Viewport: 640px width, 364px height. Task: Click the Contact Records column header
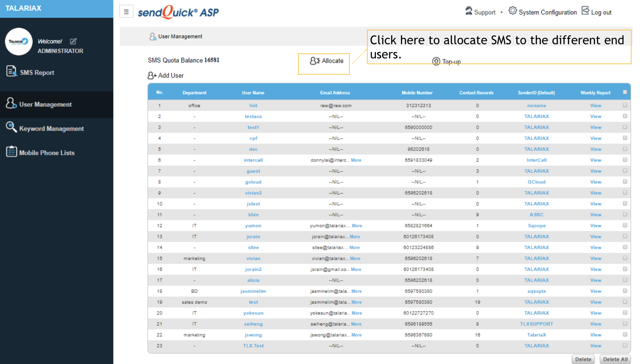(x=476, y=93)
